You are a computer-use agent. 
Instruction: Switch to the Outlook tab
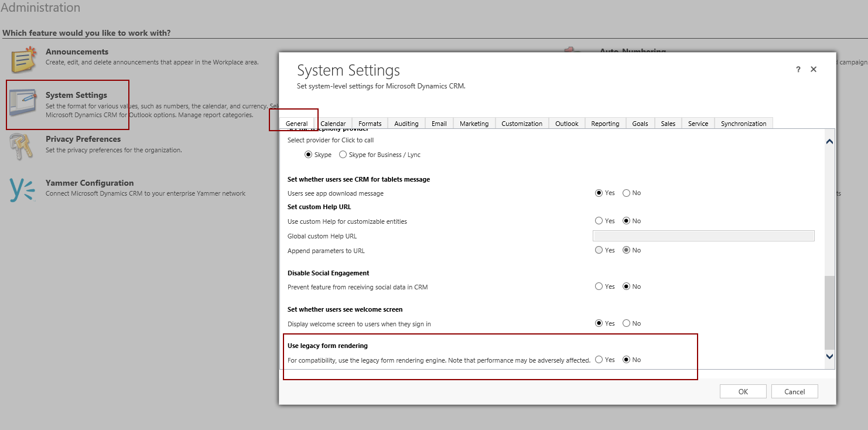click(566, 123)
